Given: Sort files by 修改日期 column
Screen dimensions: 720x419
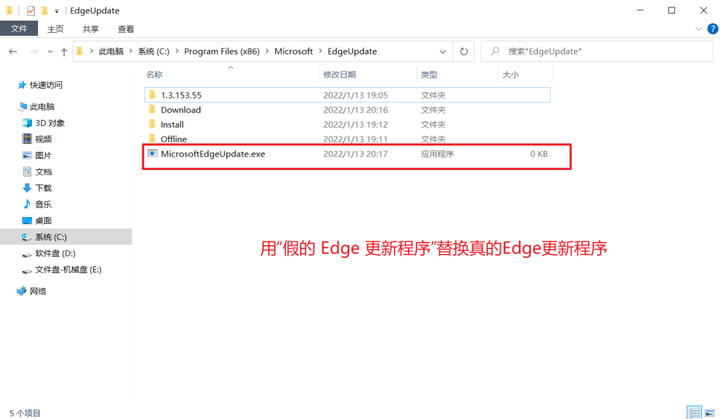Looking at the screenshot, I should [339, 74].
